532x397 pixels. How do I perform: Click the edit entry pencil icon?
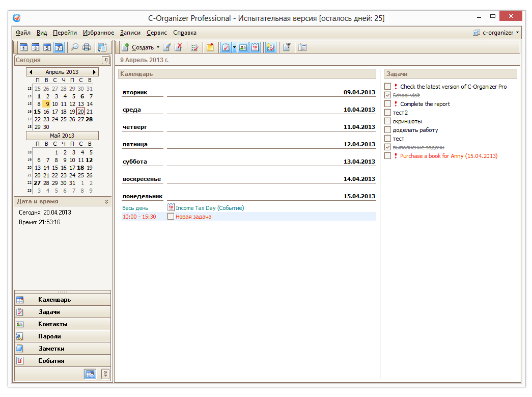(166, 47)
